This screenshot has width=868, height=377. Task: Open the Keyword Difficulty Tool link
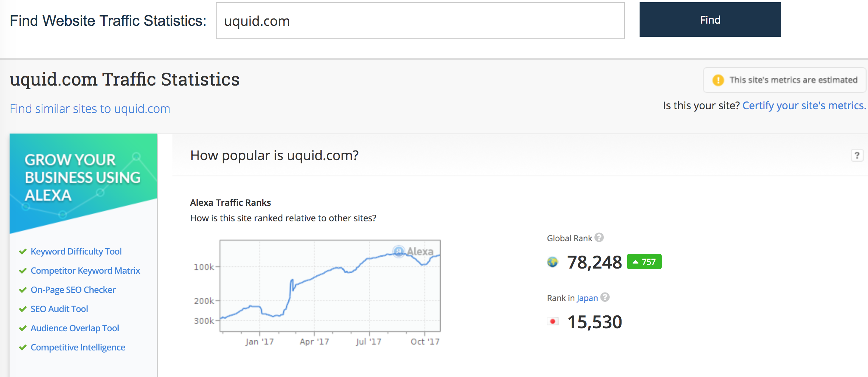point(76,252)
